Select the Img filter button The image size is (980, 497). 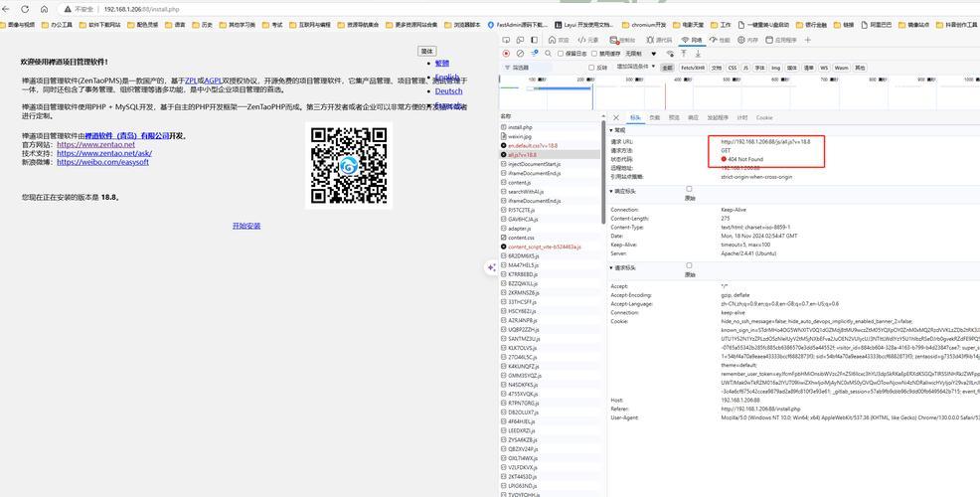pos(775,68)
